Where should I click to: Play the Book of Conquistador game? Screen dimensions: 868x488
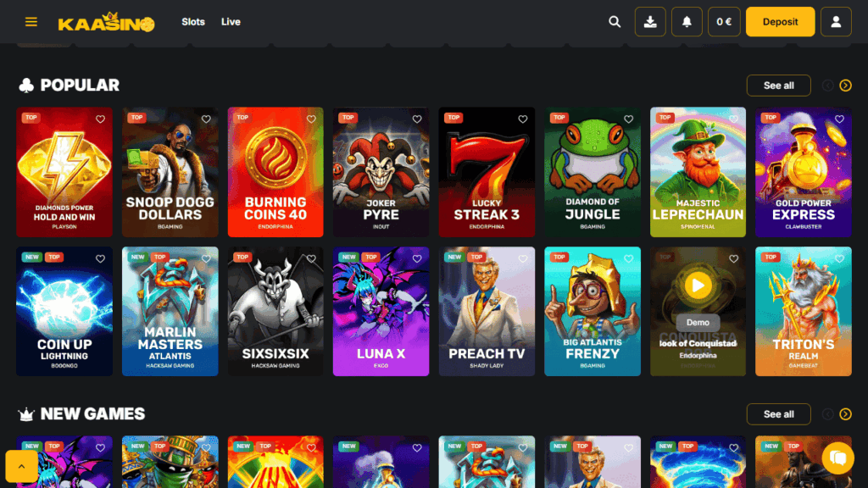pyautogui.click(x=698, y=286)
